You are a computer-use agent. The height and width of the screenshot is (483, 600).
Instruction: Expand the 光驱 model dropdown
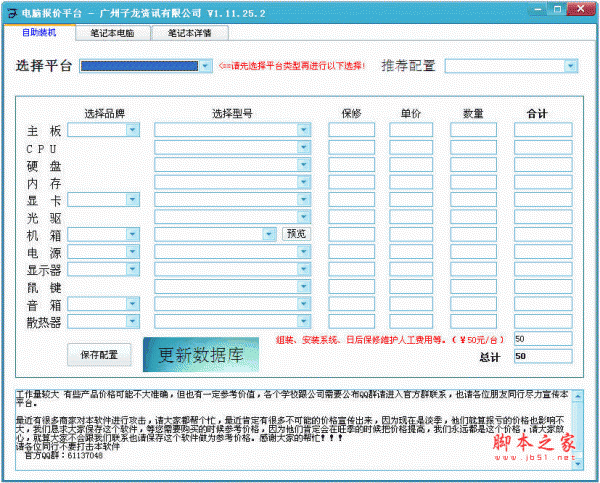point(303,217)
